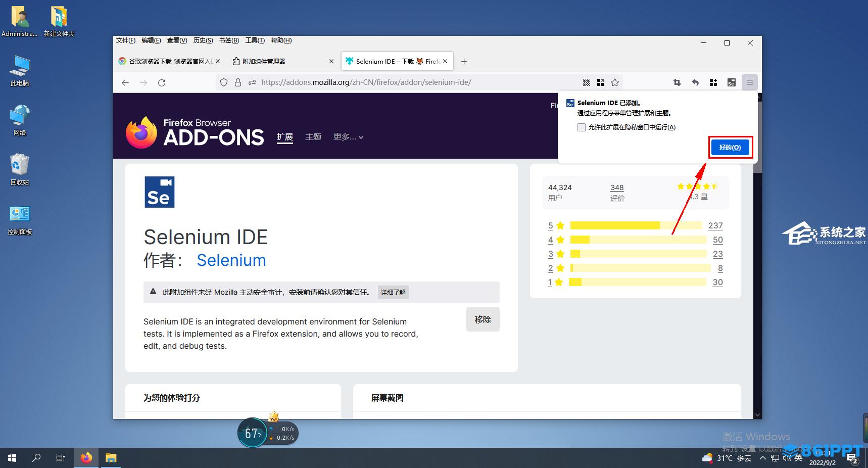Open the Selenium author link
The width and height of the screenshot is (868, 468).
point(231,260)
